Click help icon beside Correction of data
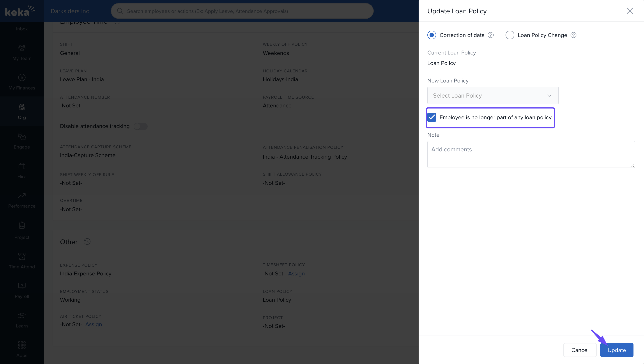This screenshot has width=644, height=364. pyautogui.click(x=491, y=35)
